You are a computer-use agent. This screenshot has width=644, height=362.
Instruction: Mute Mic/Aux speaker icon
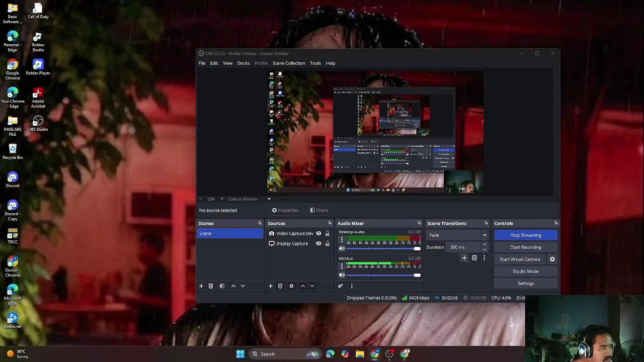(342, 275)
